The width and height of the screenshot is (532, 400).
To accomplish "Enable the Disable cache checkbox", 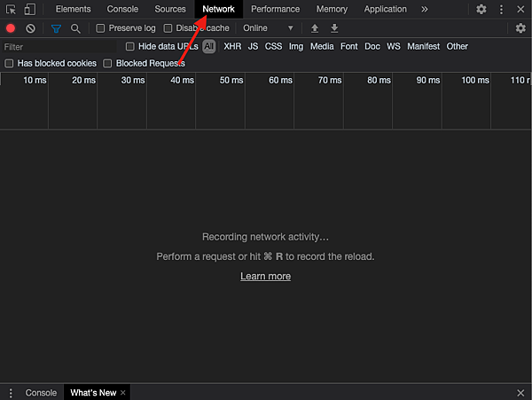I will [168, 28].
